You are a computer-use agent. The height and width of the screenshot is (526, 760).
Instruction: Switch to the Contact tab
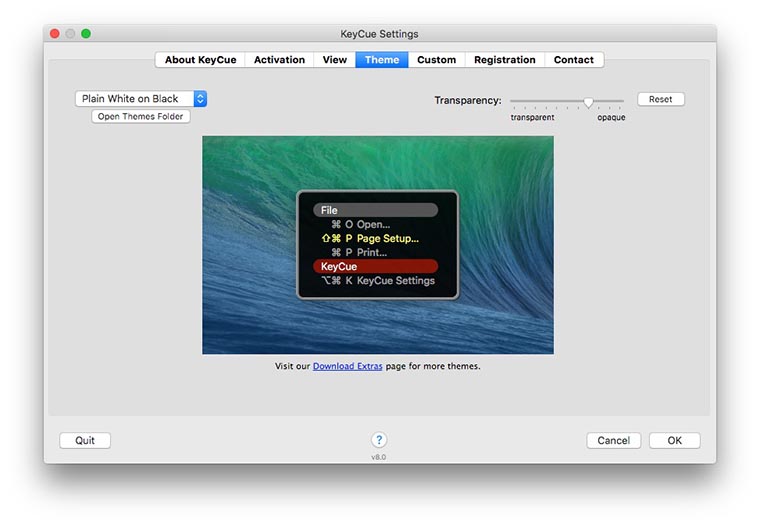574,60
